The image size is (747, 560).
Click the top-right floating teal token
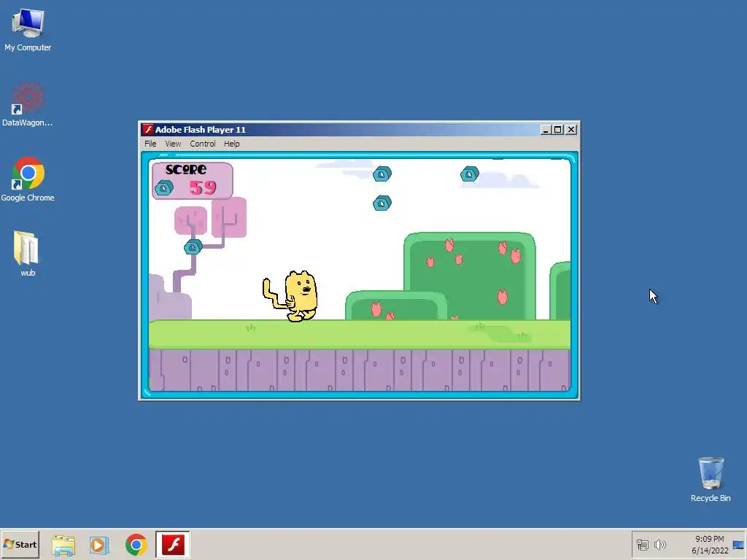click(470, 174)
